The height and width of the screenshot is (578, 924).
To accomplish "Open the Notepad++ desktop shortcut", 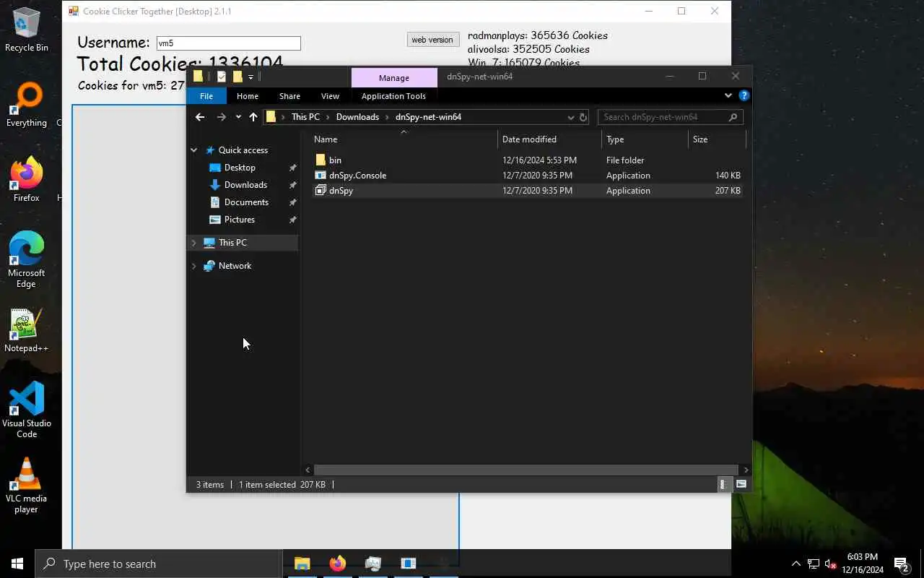I will (27, 331).
